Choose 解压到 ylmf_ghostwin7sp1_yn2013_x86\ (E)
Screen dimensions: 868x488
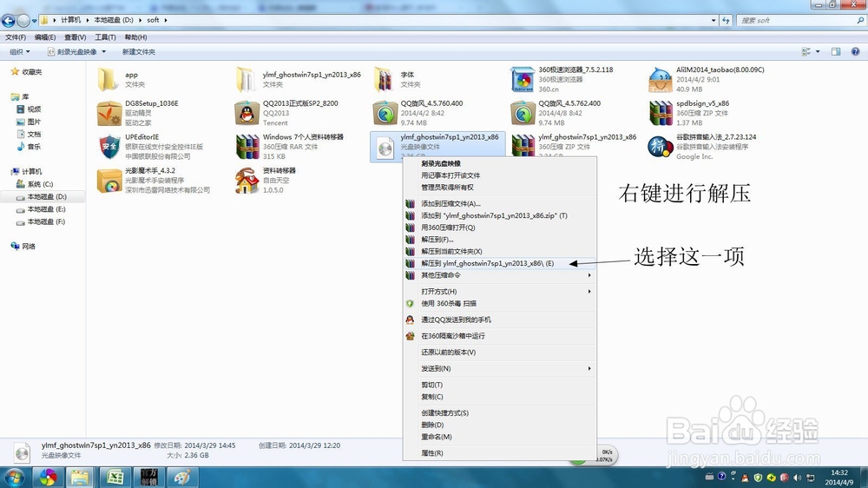click(501, 263)
